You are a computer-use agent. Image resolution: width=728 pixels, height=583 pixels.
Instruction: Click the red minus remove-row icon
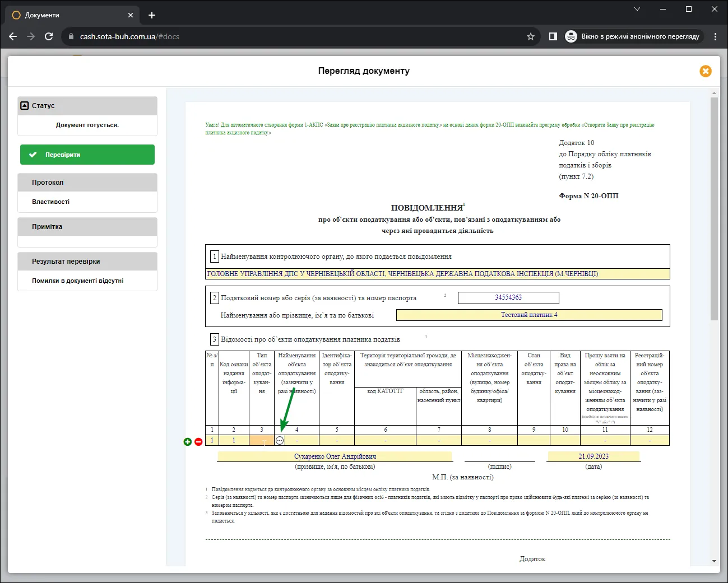(198, 442)
